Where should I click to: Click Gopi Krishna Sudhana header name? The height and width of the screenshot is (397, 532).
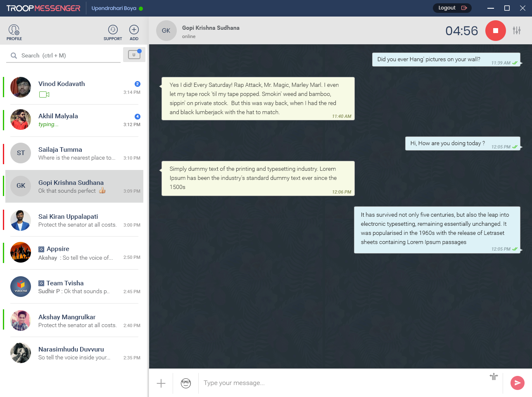pos(211,28)
